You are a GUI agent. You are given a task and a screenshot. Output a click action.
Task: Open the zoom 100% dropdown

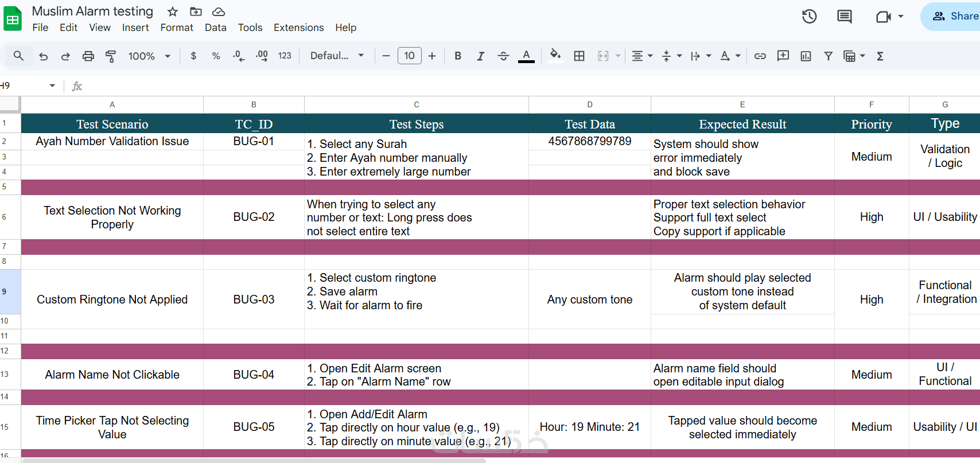pyautogui.click(x=150, y=56)
